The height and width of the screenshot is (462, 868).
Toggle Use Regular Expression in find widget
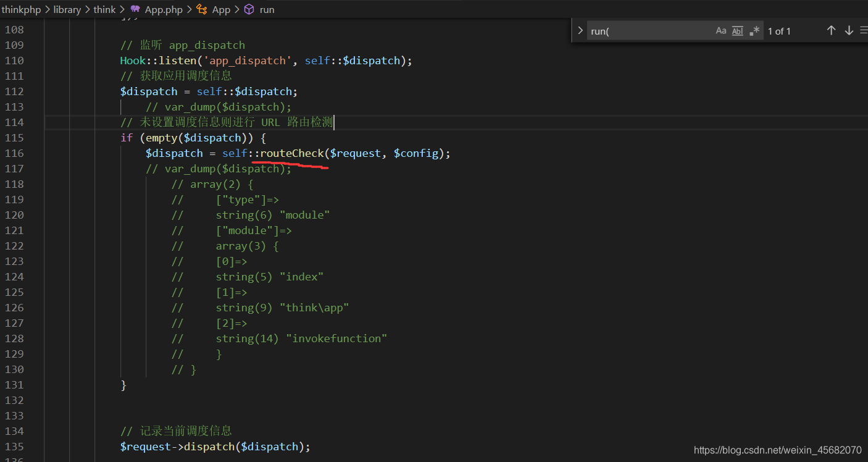[754, 31]
